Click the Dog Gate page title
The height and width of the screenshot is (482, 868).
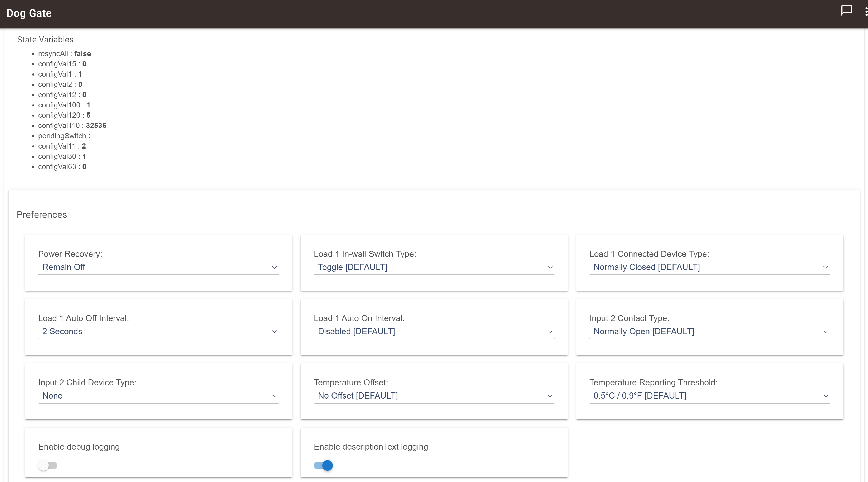(x=29, y=13)
